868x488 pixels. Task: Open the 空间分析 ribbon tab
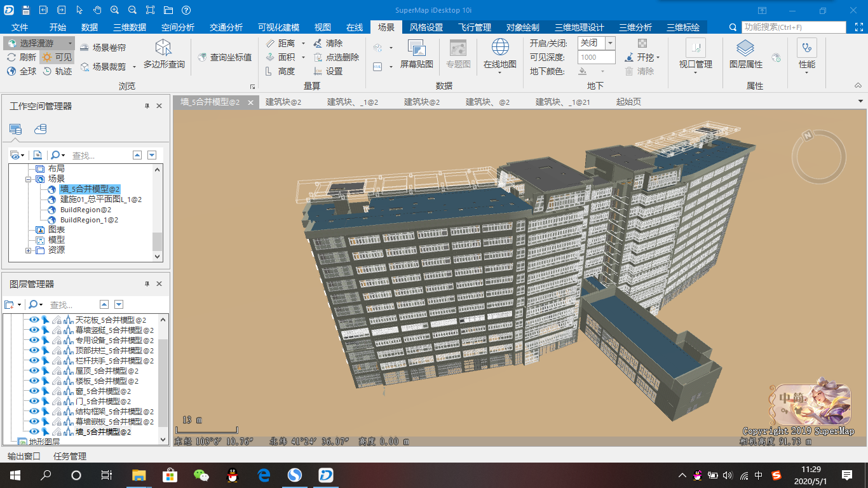pyautogui.click(x=178, y=27)
